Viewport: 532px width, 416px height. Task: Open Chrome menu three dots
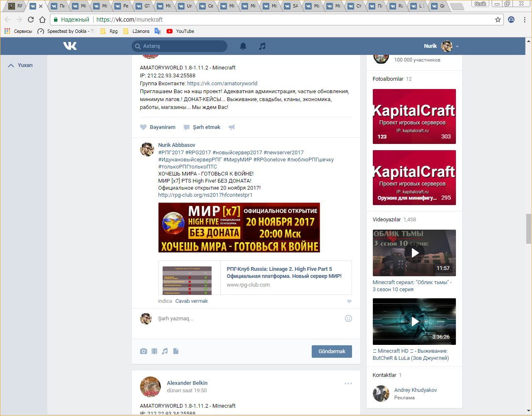[525, 20]
